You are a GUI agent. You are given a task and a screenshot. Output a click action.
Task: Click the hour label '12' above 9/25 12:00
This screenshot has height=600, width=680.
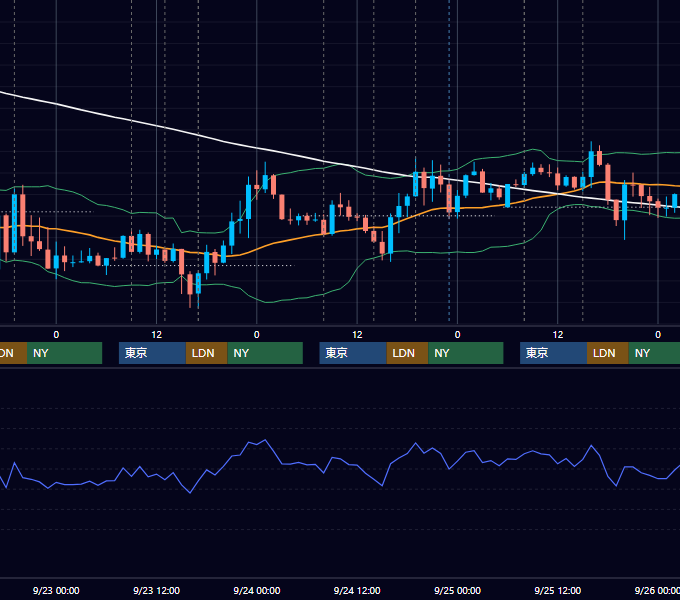pos(558,335)
